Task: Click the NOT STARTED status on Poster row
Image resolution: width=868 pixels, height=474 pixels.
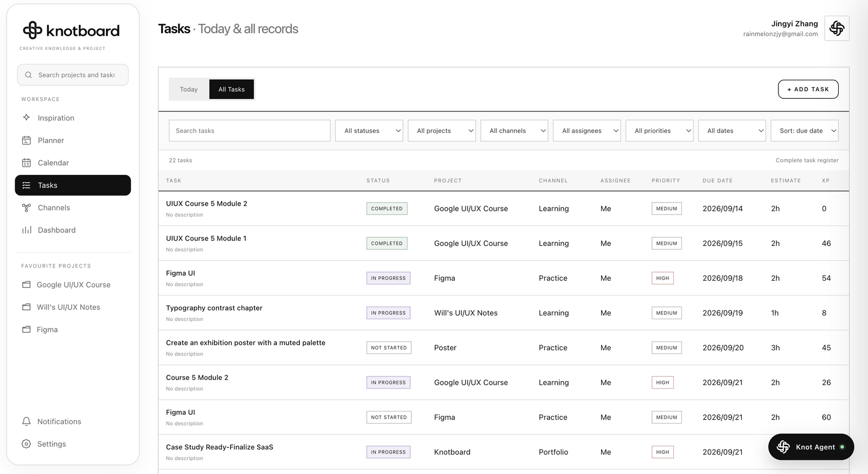Action: tap(388, 347)
